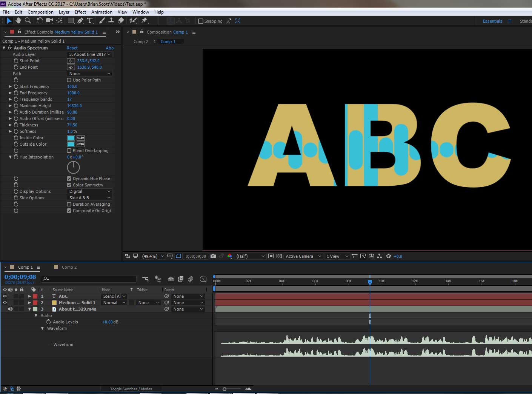Open the viewer resolution dropdown (Half)
532x394 pixels.
250,256
